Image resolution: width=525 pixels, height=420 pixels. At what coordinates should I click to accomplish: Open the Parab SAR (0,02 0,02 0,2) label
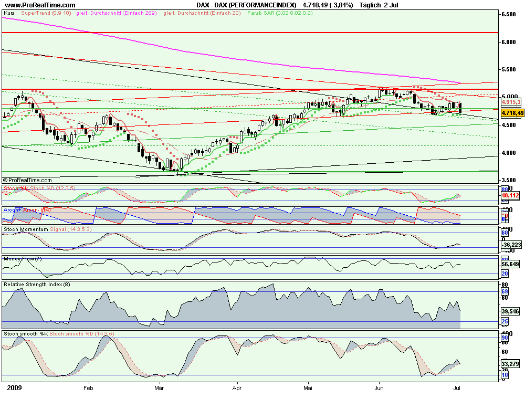coord(279,14)
